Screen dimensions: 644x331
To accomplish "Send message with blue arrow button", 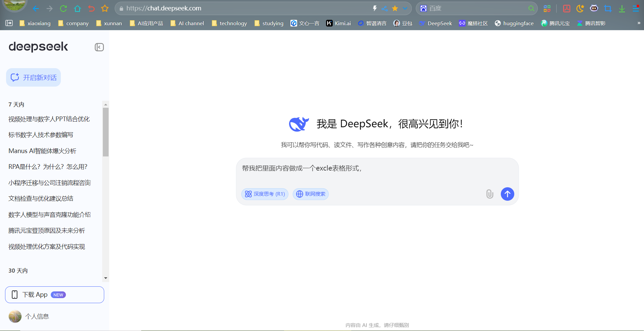I will 508,194.
